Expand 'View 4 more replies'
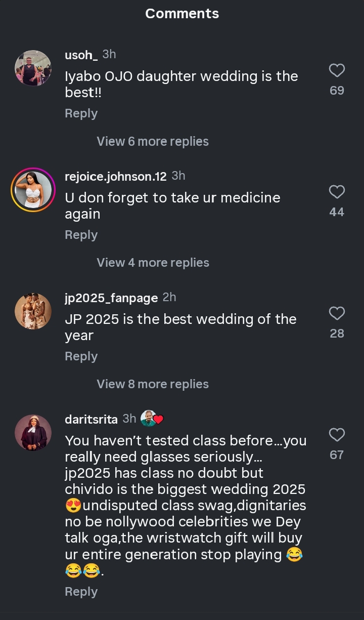Screen dimensions: 364x620 (x=153, y=263)
